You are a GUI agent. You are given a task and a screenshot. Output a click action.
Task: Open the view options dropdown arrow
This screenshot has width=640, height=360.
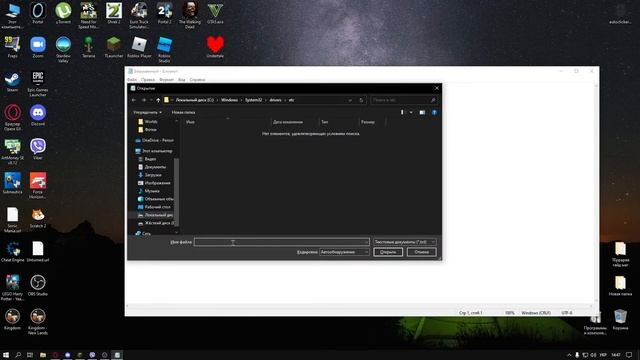pos(411,112)
